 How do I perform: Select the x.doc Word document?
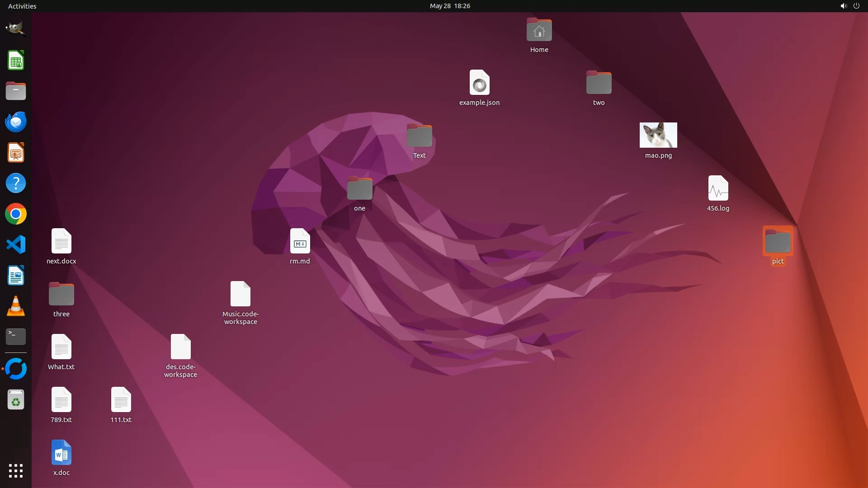click(61, 453)
